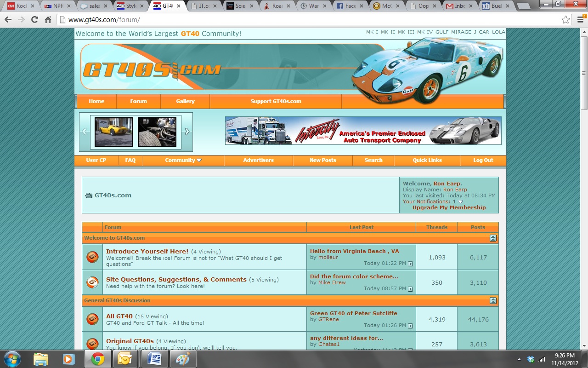Collapse the Welcome to GT40s.com category
The image size is (588, 368).
[493, 238]
